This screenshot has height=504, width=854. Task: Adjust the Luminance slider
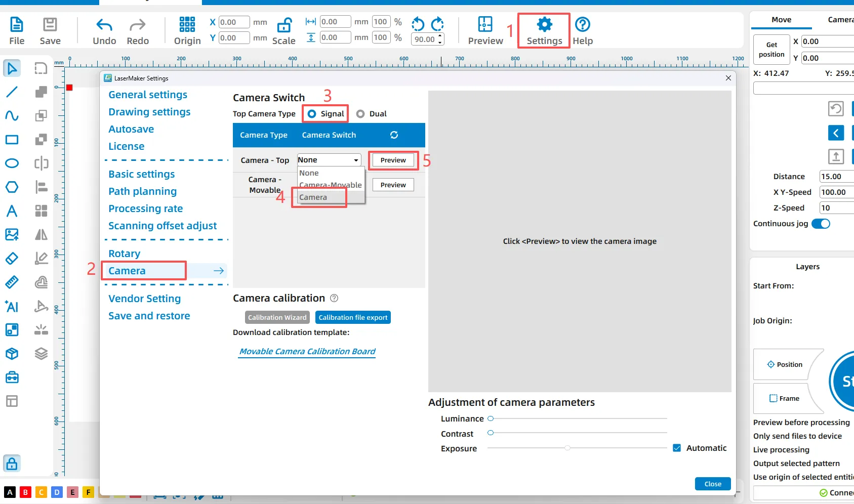click(491, 418)
